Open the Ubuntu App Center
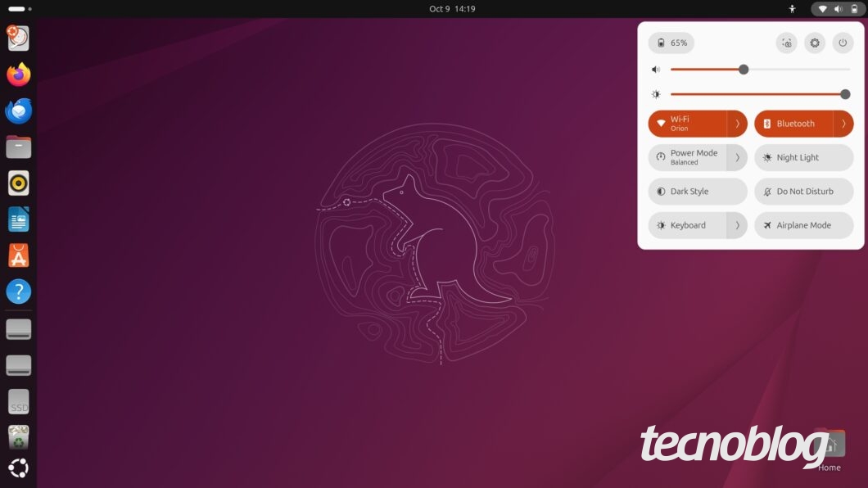The width and height of the screenshot is (868, 488). click(18, 255)
